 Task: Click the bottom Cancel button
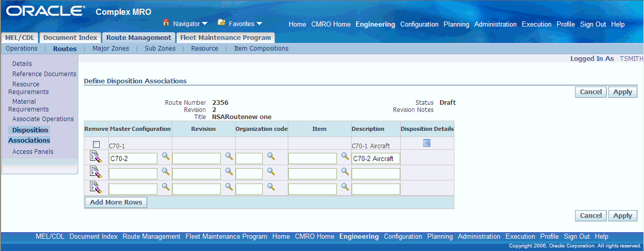tap(591, 216)
